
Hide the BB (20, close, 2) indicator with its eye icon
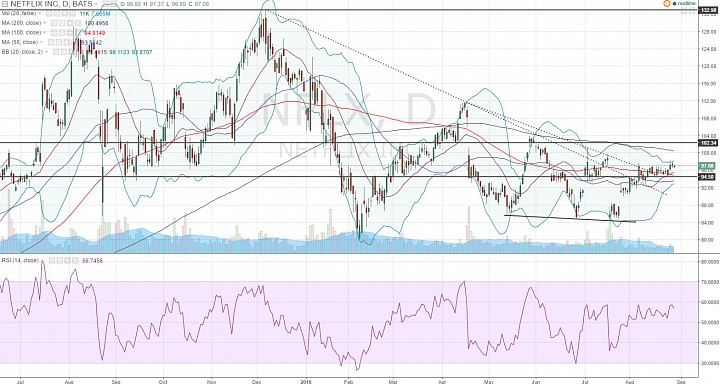[x=56, y=52]
